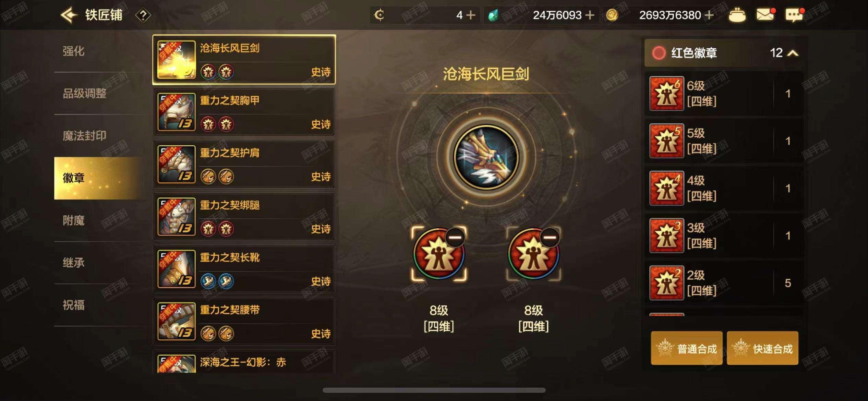Open the chat bubble icon
This screenshot has width=868, height=401.
click(794, 15)
